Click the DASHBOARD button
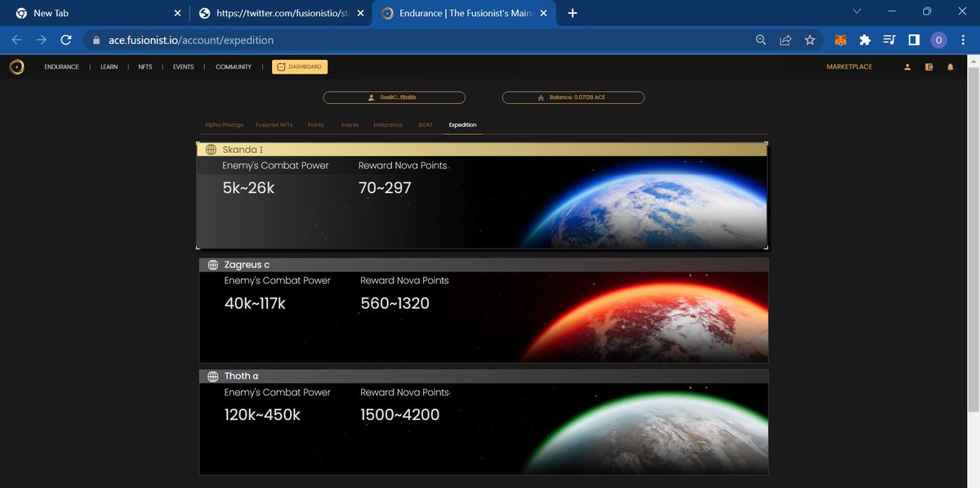The image size is (980, 488). click(x=300, y=67)
